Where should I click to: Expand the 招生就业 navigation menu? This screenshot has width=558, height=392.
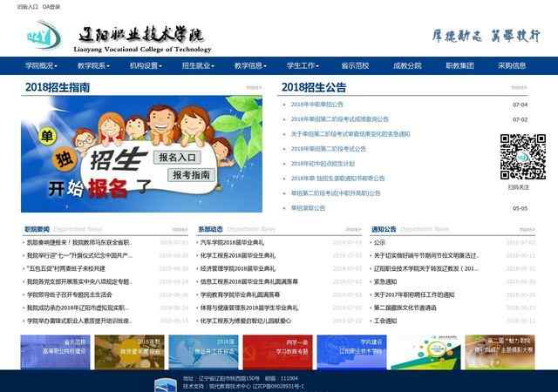point(198,66)
